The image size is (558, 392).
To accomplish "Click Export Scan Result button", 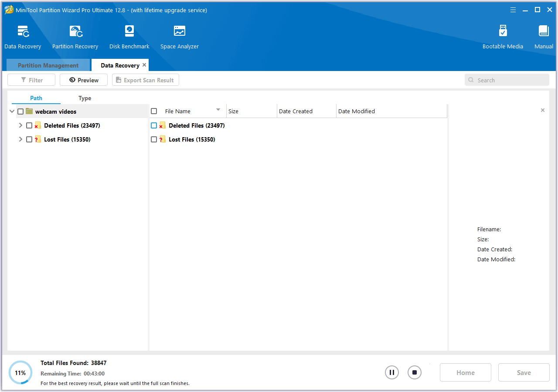I will tap(146, 80).
